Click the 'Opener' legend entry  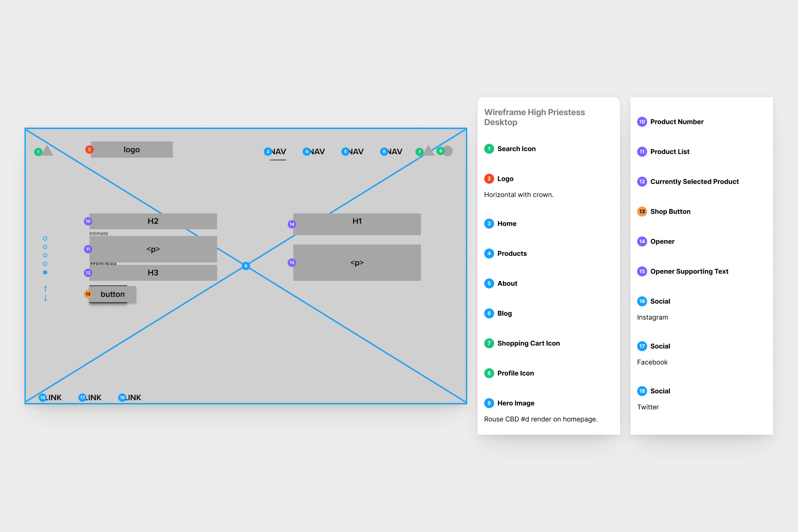(x=663, y=241)
